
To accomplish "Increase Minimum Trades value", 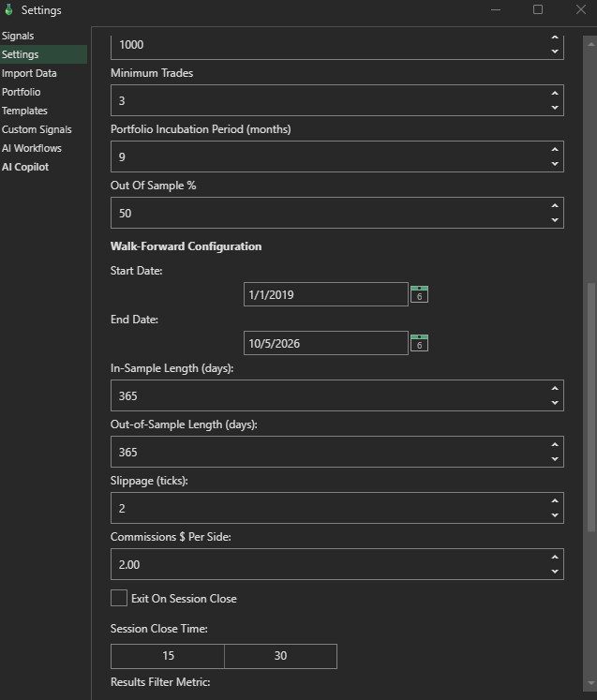I will [555, 94].
